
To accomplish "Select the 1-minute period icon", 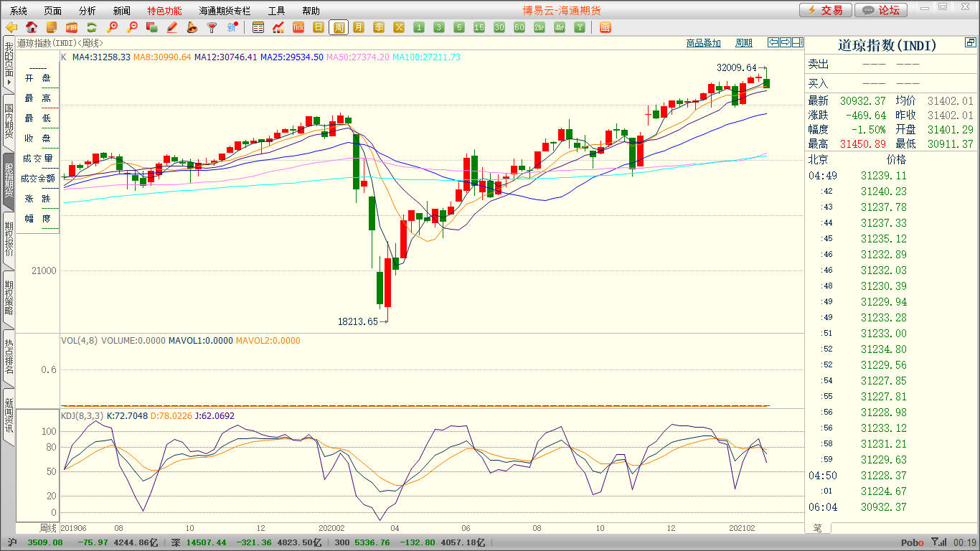I will pyautogui.click(x=419, y=27).
